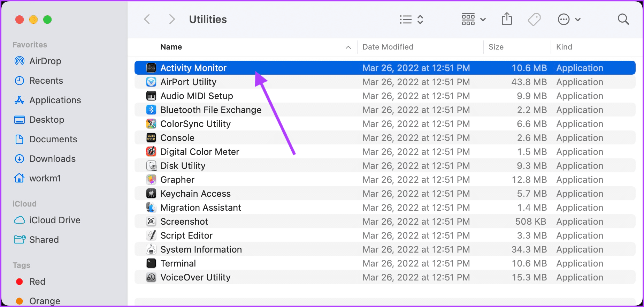Click the Share toolbar button
644x307 pixels.
click(507, 19)
